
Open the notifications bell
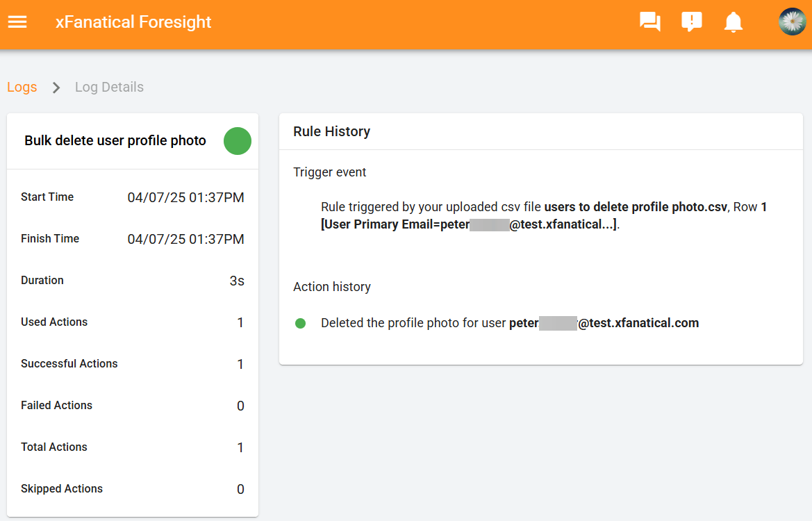[734, 22]
